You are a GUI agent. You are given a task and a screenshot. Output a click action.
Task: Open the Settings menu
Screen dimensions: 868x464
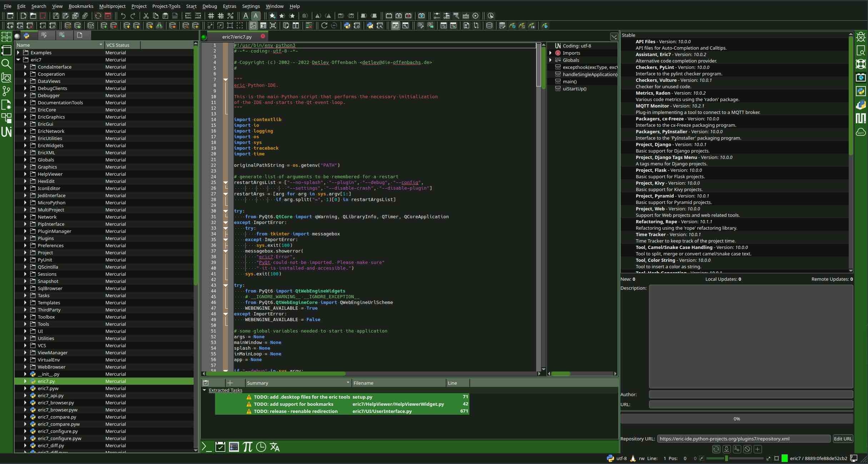250,6
